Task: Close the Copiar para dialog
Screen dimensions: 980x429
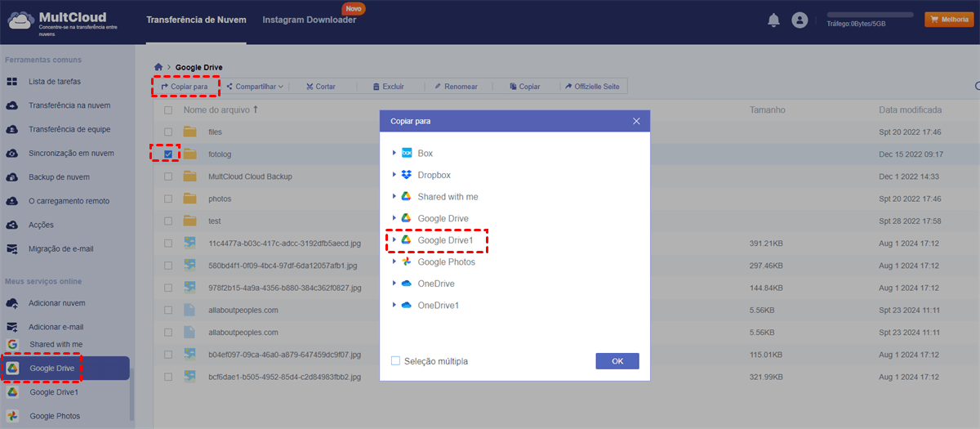Action: tap(637, 121)
